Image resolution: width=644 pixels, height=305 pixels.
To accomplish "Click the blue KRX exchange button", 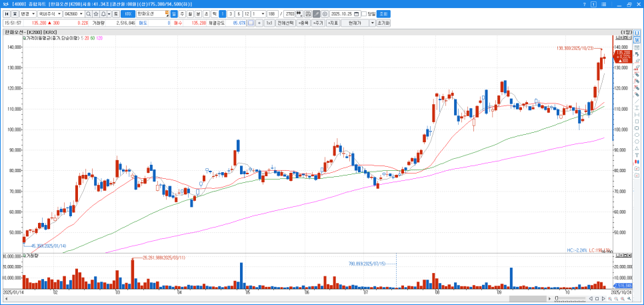I will pos(128,13).
